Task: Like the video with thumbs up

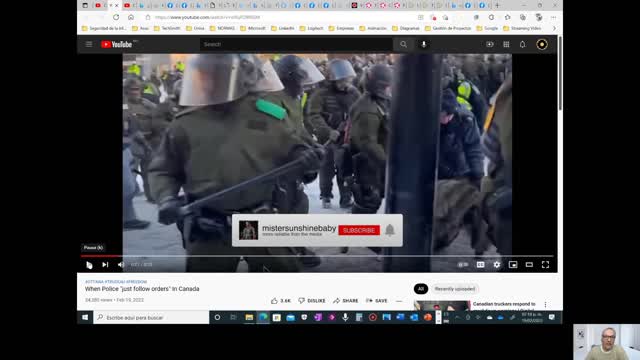Action: coord(281,300)
